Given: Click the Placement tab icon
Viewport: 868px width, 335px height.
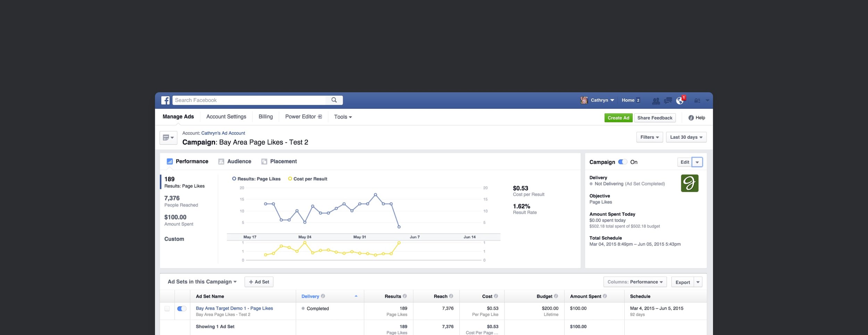Looking at the screenshot, I should (x=264, y=162).
